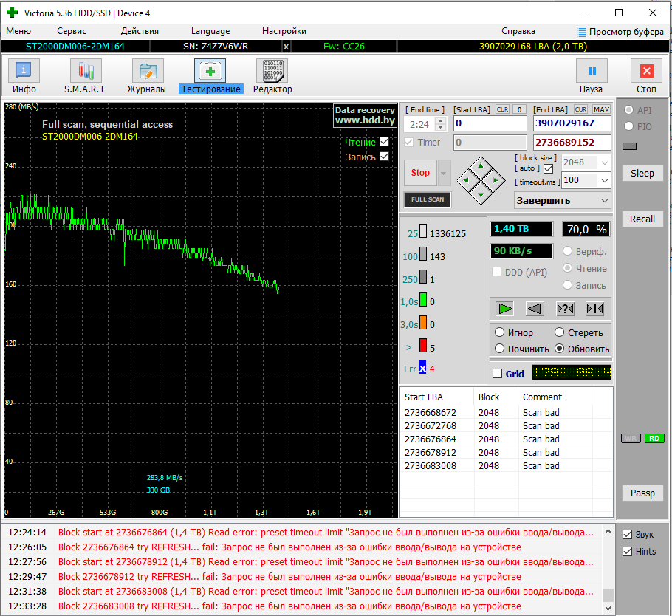Viewport: 672px width, 616px height.
Task: Click the green play scan button
Action: (x=504, y=309)
